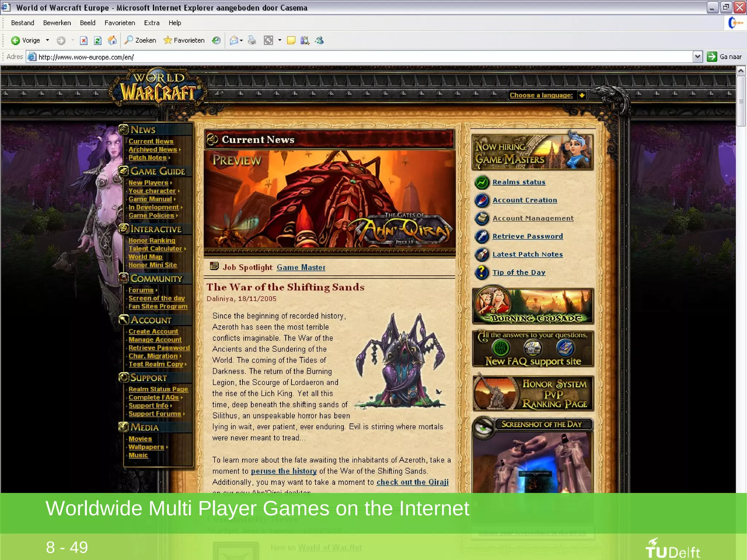747x560 pixels.
Task: Open the Mail icon dropdown arrow
Action: point(241,40)
